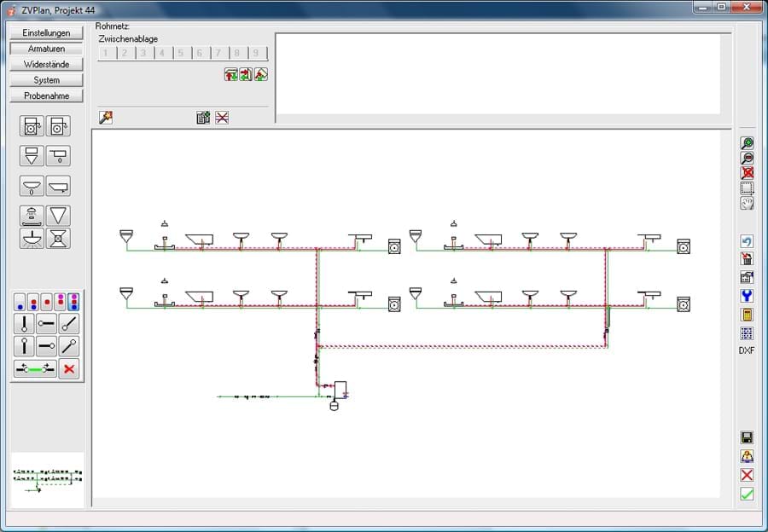Screen dimensions: 768x532
Task: Click the blue wrench tool icon
Action: [747, 296]
